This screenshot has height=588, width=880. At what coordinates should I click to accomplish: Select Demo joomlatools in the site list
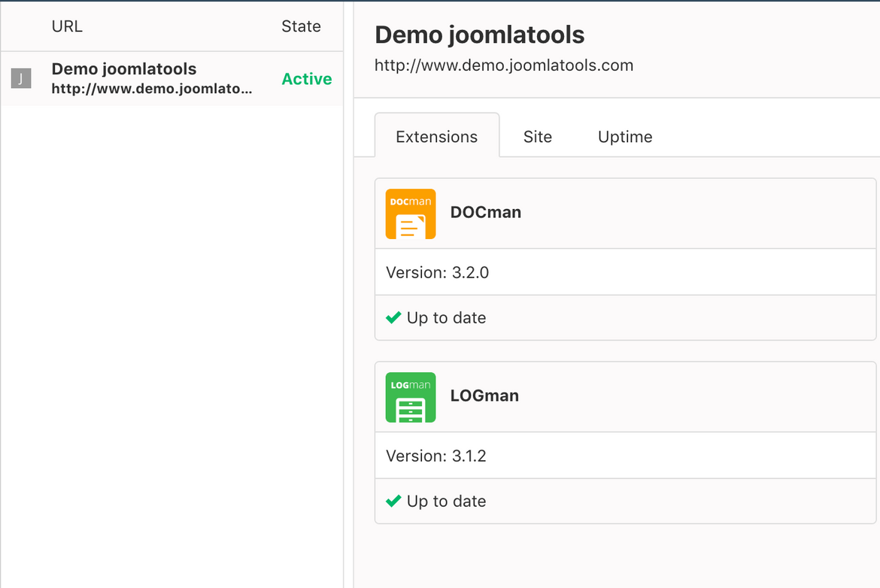point(171,78)
